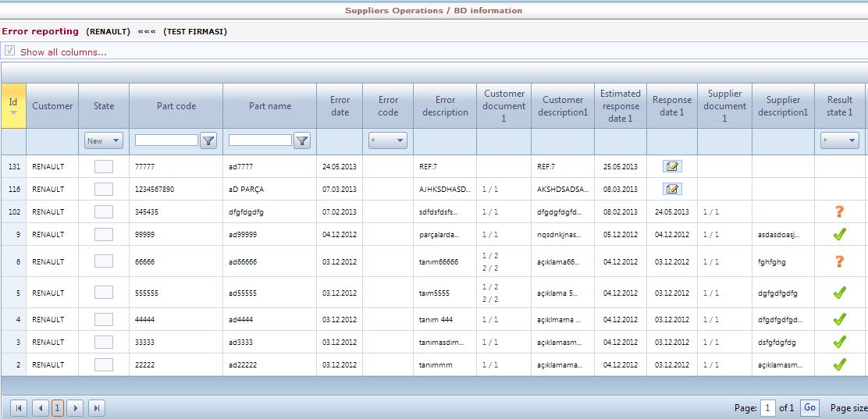Click the green checkmark result in row 4
The width and height of the screenshot is (868, 419).
840,319
